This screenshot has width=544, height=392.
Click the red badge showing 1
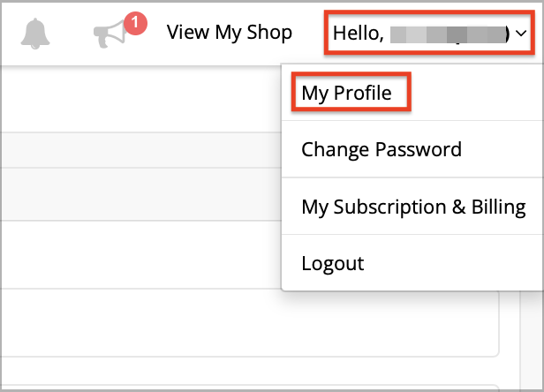pyautogui.click(x=135, y=23)
